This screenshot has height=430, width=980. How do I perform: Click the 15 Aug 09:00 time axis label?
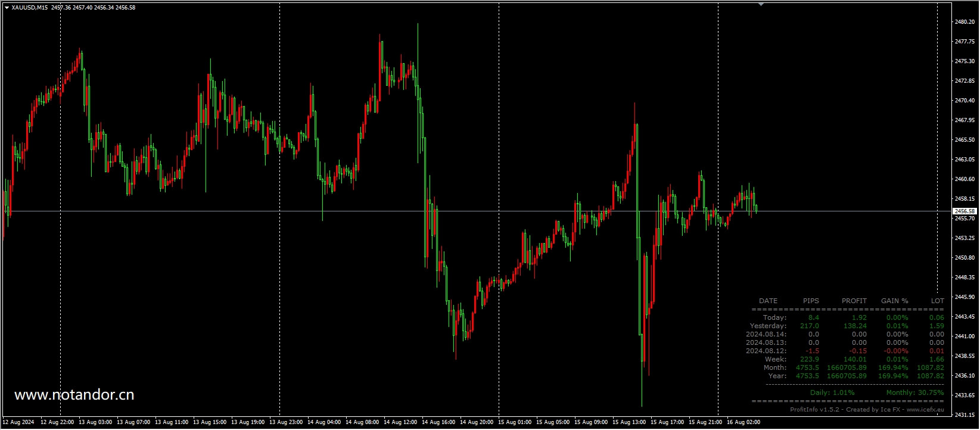coord(591,422)
